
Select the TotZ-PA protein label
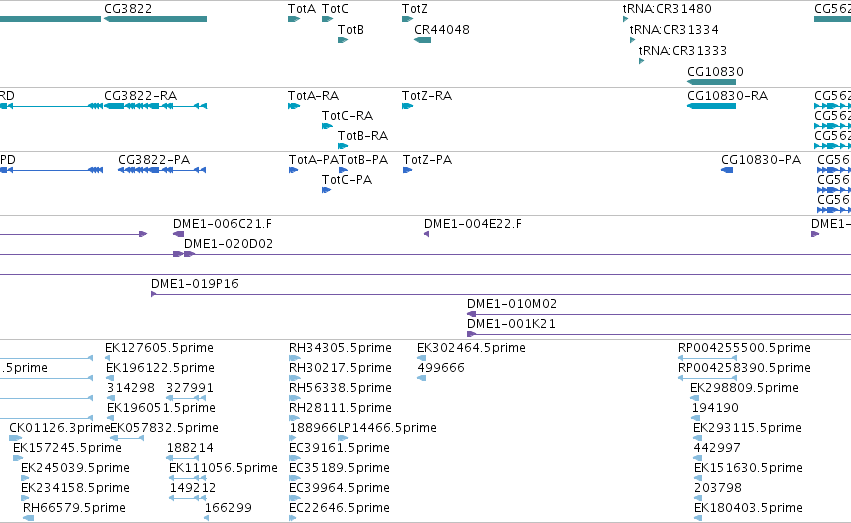[x=428, y=160]
